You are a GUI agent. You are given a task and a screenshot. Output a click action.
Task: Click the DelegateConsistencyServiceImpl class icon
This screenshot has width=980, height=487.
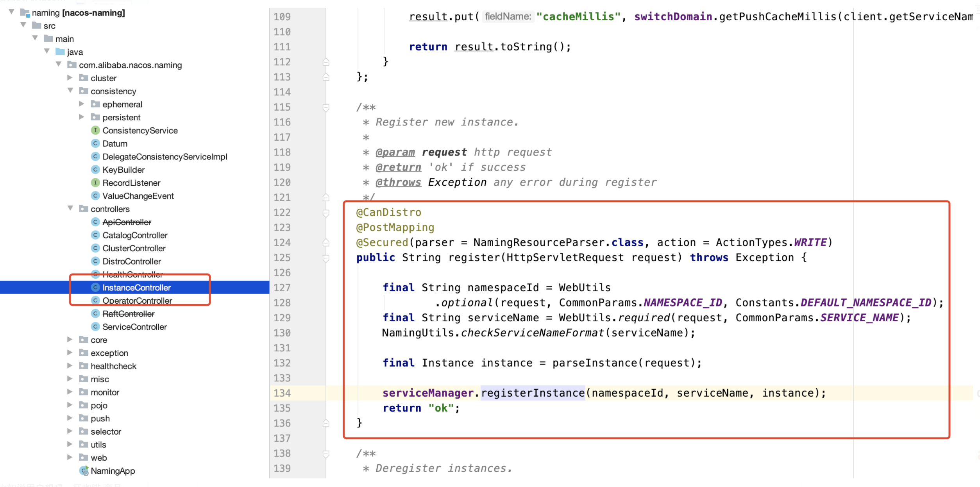point(95,156)
